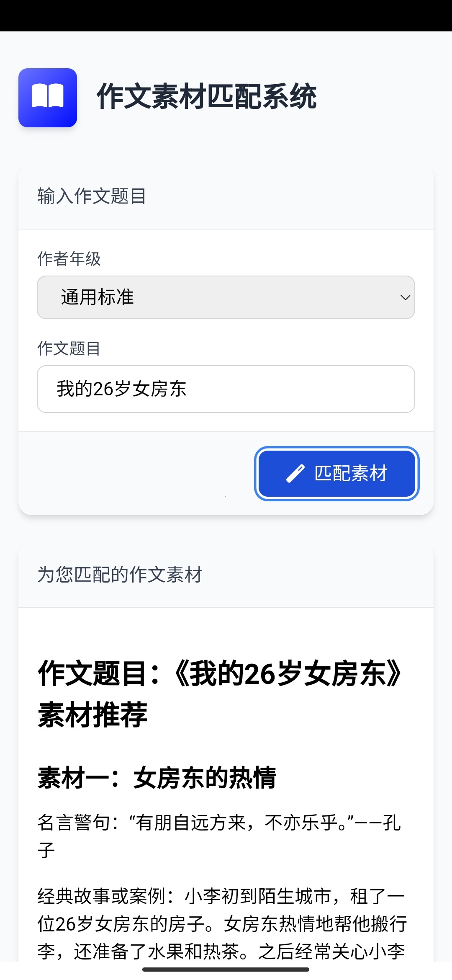Select the 为您匹配的作文素材 section header
The width and height of the screenshot is (452, 980).
(120, 575)
